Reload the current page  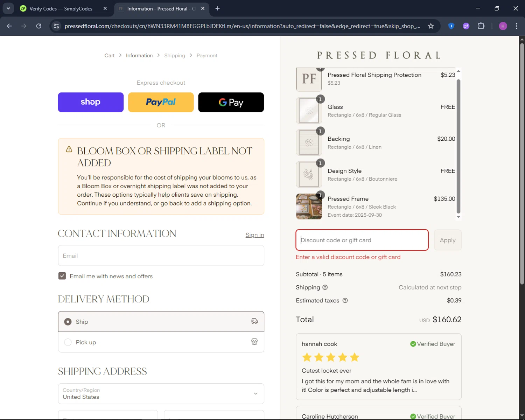[x=39, y=26]
